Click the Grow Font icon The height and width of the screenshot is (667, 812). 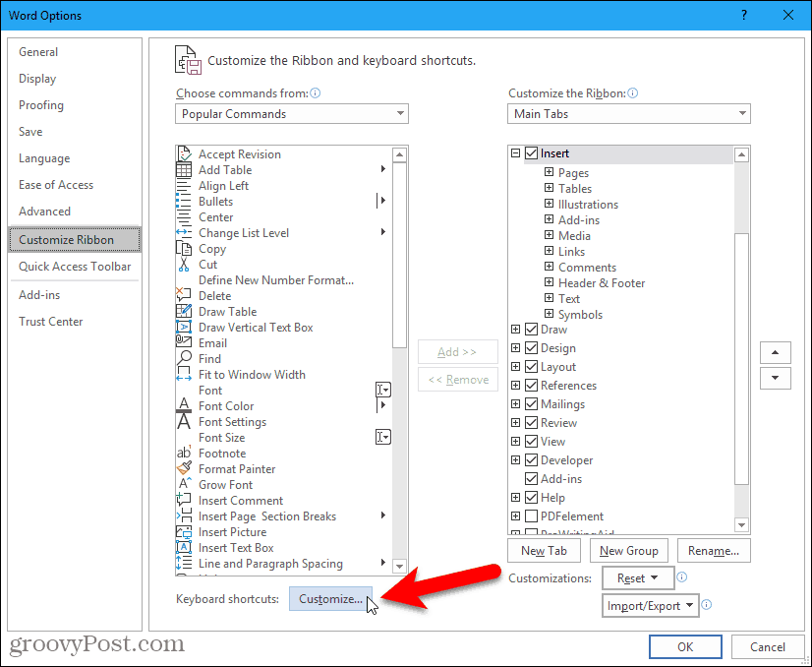pos(184,485)
